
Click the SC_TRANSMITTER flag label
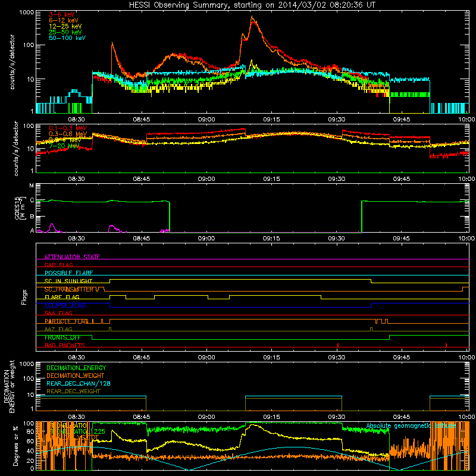click(69, 289)
